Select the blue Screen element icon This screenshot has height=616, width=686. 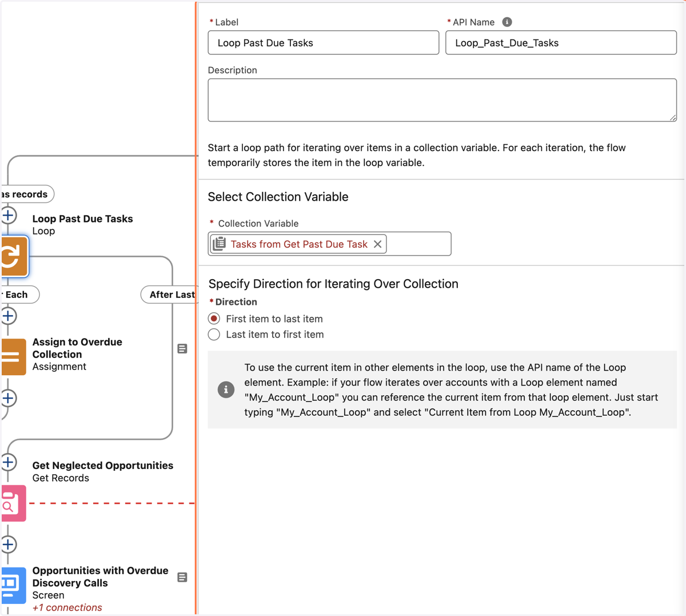click(x=13, y=586)
